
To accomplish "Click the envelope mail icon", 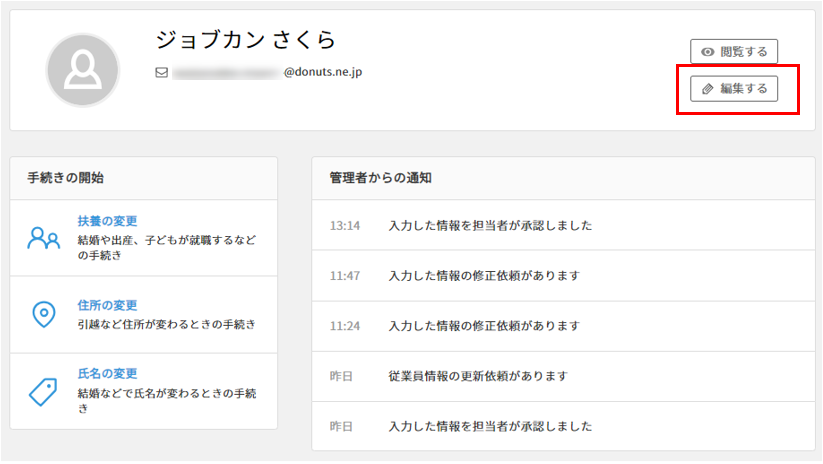I will [162, 72].
